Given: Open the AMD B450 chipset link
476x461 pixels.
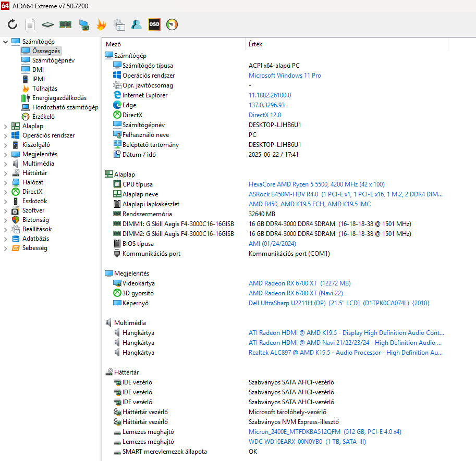Looking at the screenshot, I should click(x=310, y=204).
